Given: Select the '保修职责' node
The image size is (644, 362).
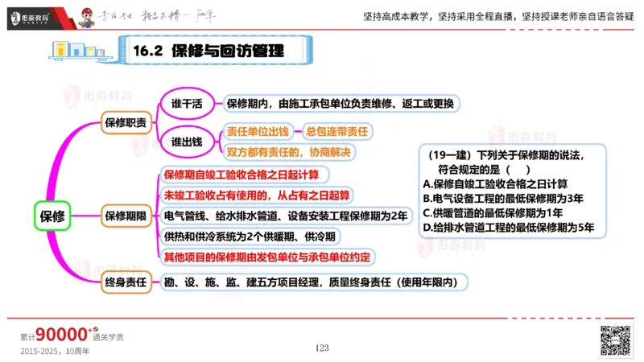Looking at the screenshot, I should [126, 122].
